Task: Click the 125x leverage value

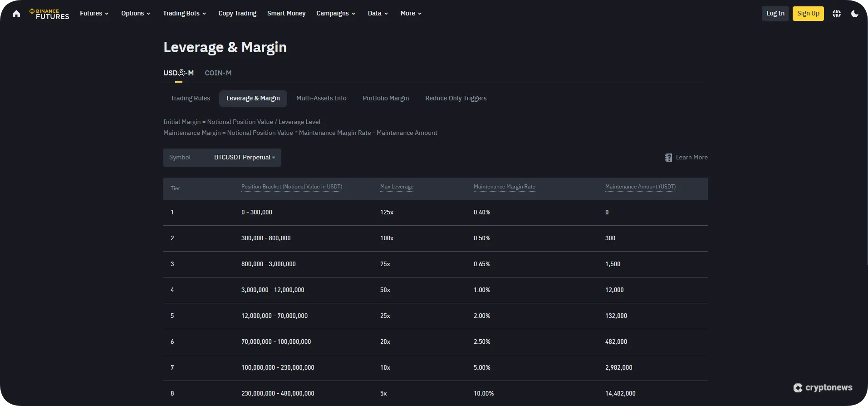Action: (387, 213)
